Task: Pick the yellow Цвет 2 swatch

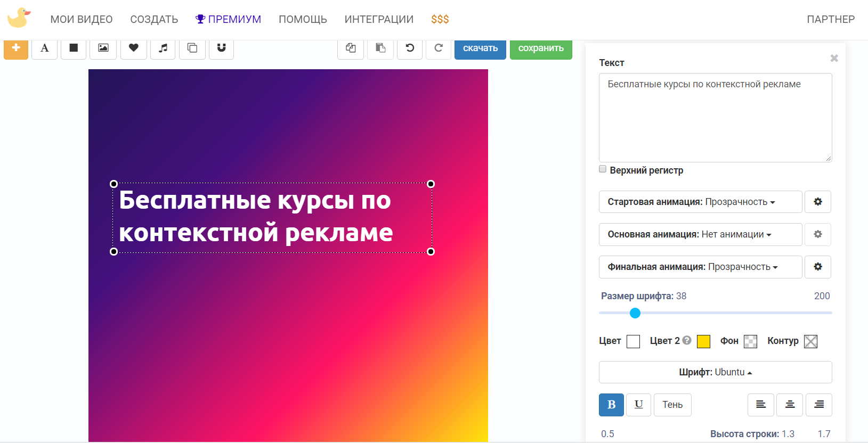Action: (703, 341)
